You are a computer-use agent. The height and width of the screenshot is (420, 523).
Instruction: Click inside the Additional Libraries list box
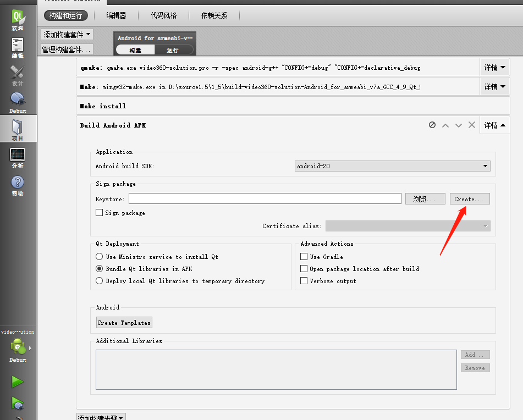click(276, 369)
